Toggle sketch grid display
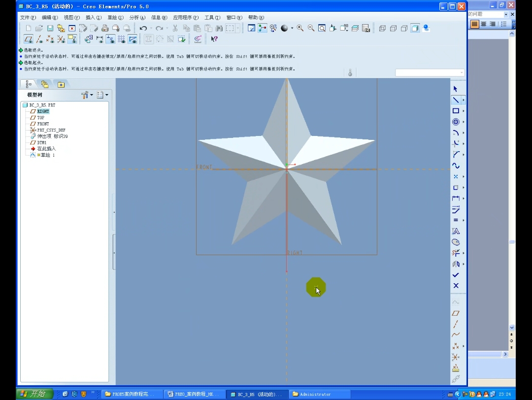 [122, 39]
